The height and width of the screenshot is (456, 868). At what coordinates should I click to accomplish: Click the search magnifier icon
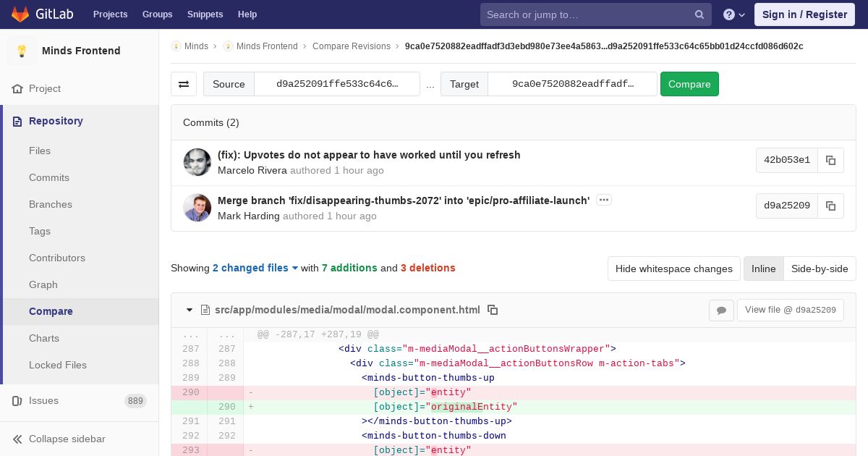(x=699, y=14)
